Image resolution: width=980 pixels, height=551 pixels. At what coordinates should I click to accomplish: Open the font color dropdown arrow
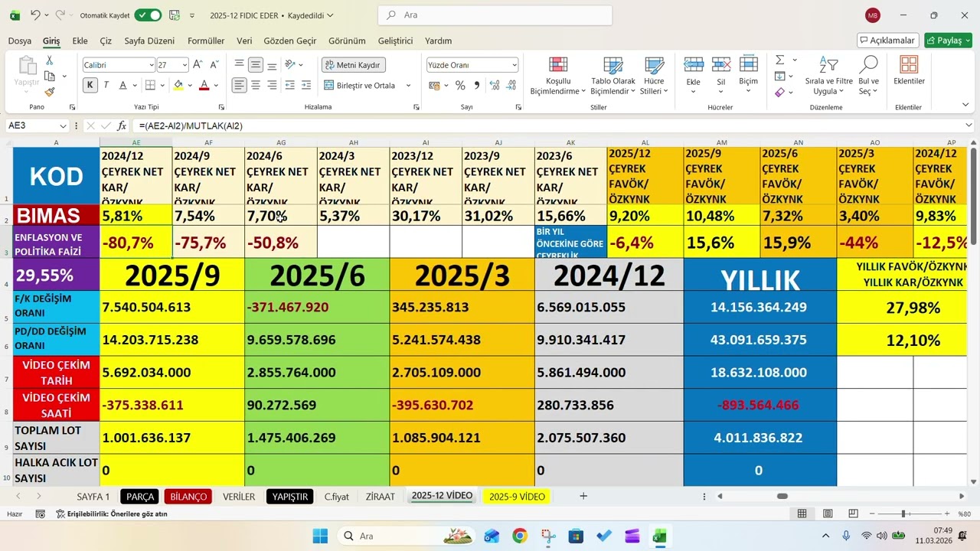coord(215,86)
